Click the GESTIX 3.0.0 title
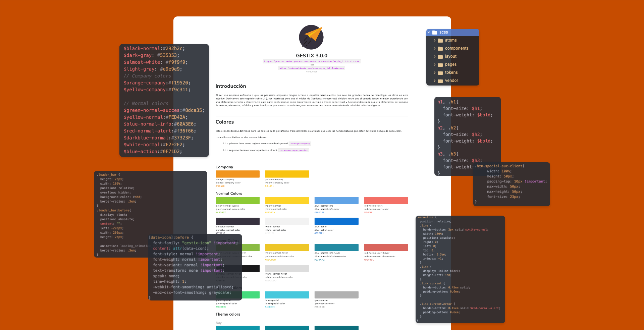644x330 pixels. (x=312, y=56)
